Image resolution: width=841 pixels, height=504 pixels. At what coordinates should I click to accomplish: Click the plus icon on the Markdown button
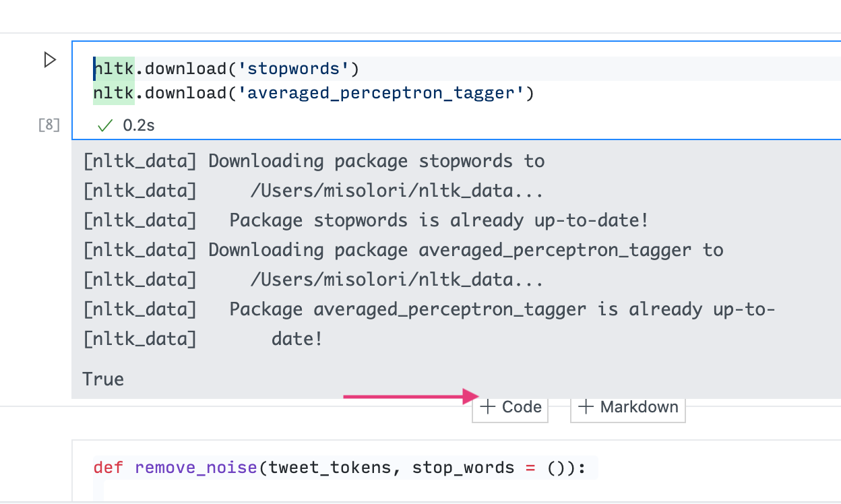586,406
